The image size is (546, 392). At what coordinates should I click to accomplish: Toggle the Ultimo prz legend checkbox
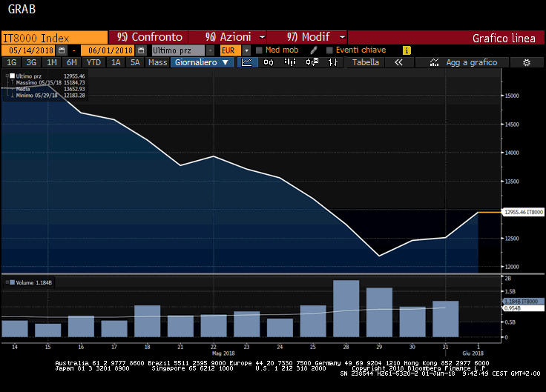point(12,76)
